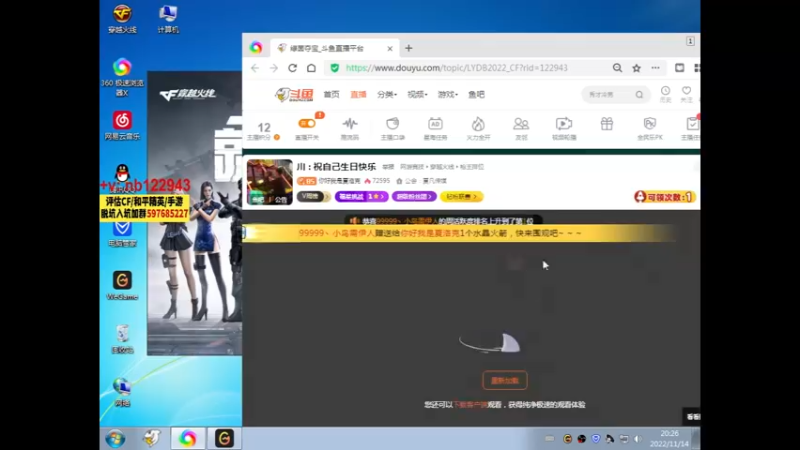Go to the browser home page icon
Screen dimensions: 800x450
click(x=311, y=68)
